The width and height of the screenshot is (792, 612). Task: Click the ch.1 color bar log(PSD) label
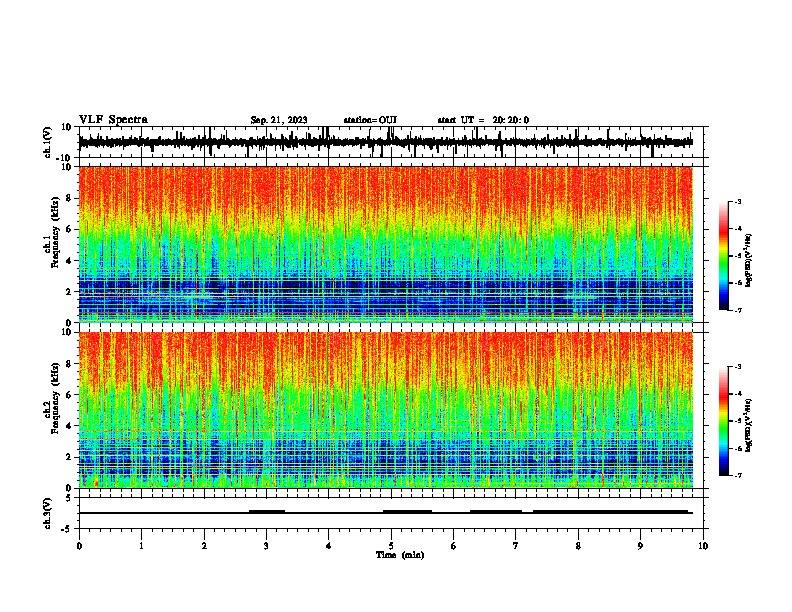749,261
